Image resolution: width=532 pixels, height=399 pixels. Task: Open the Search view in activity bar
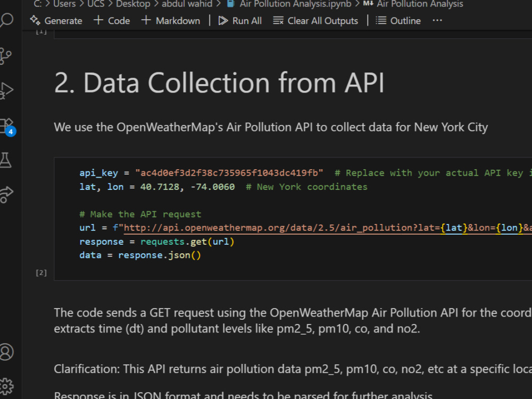click(x=6, y=20)
